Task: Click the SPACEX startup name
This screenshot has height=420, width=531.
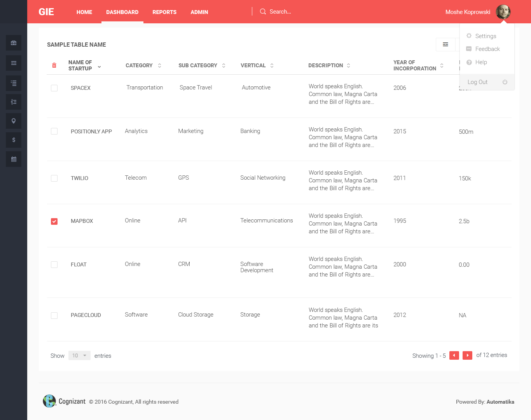Action: (80, 88)
